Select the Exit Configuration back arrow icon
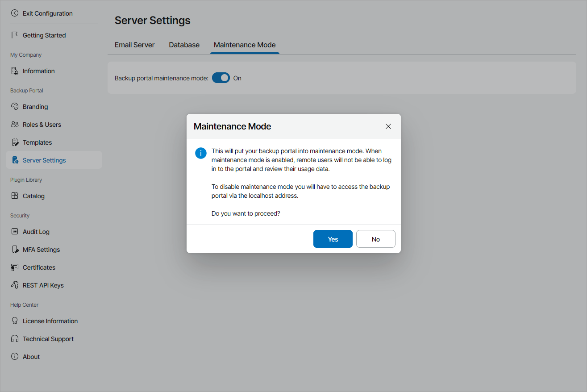Screen dimensions: 587x392 [x=15, y=13]
